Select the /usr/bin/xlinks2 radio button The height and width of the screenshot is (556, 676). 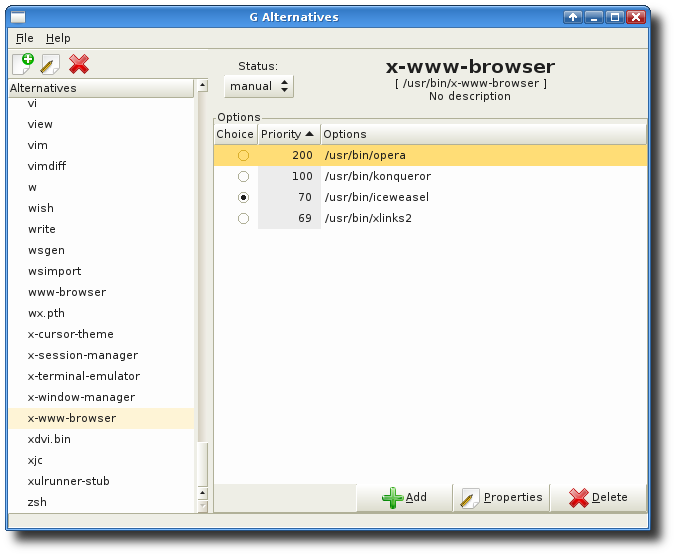click(243, 219)
